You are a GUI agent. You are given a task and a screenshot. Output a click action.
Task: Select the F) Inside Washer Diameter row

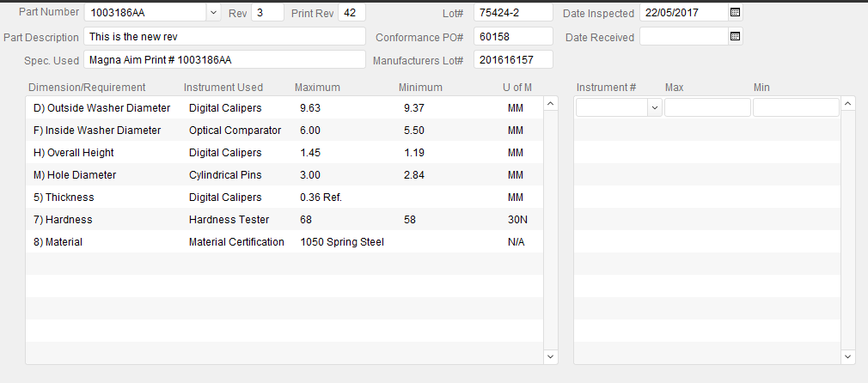284,130
